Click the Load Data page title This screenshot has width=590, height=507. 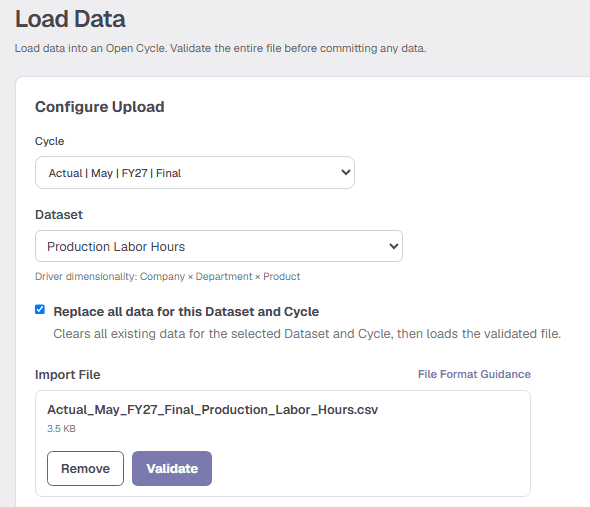[70, 19]
